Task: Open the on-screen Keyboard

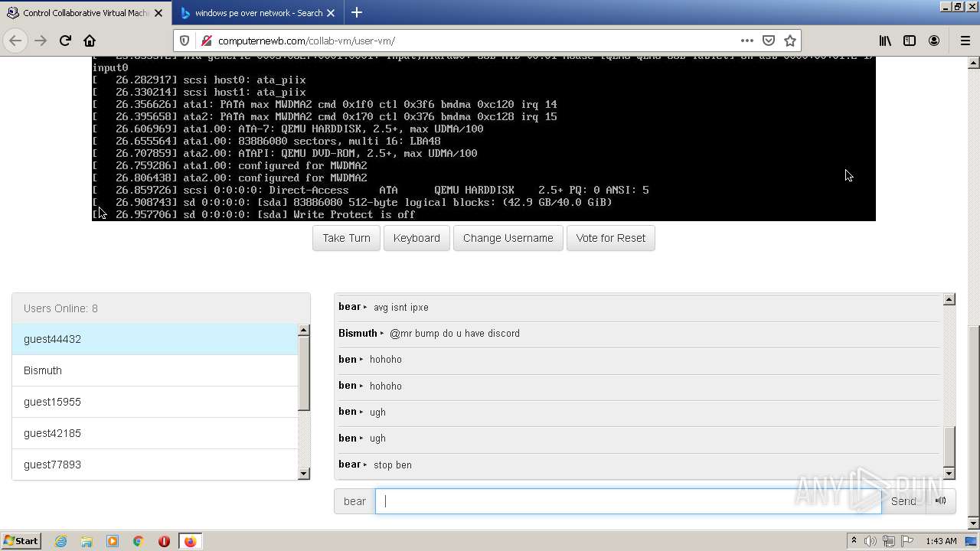Action: [x=416, y=238]
